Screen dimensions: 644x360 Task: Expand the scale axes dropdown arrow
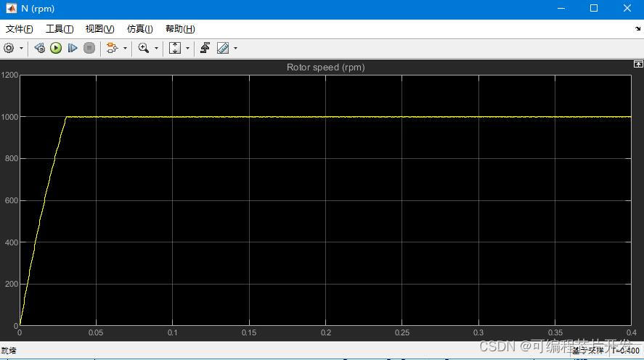click(x=188, y=49)
